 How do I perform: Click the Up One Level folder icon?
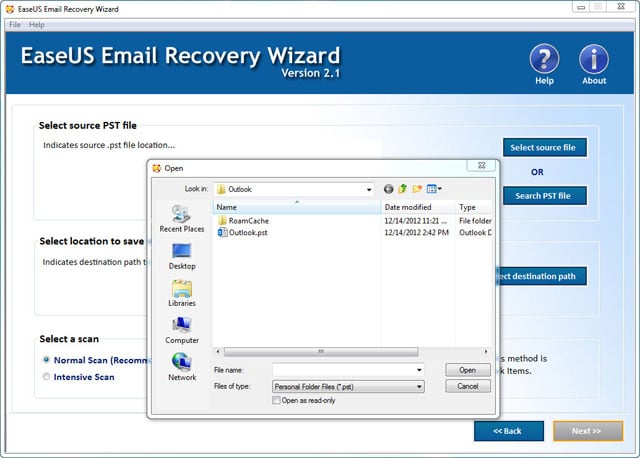pos(403,188)
